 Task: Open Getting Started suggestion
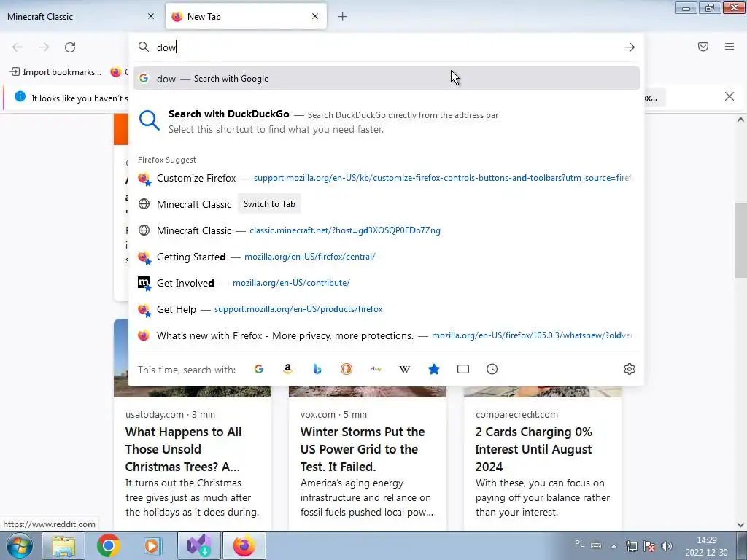[x=387, y=257]
